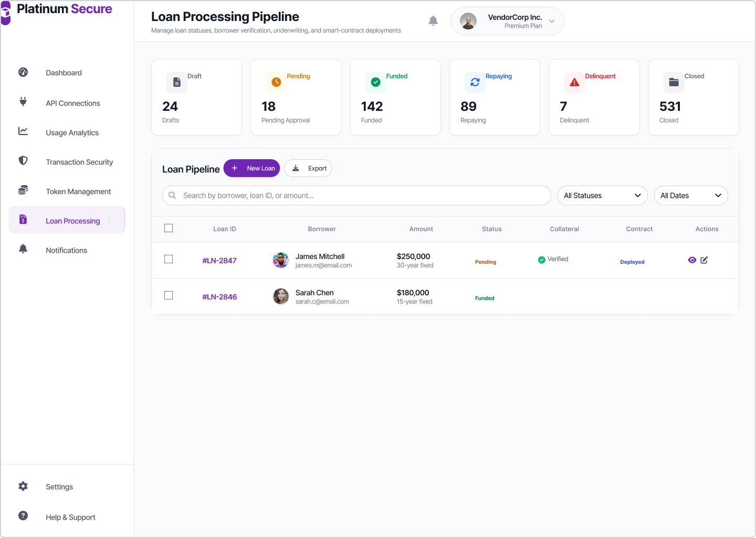Click the header notification bell icon
The image size is (756, 538).
433,21
